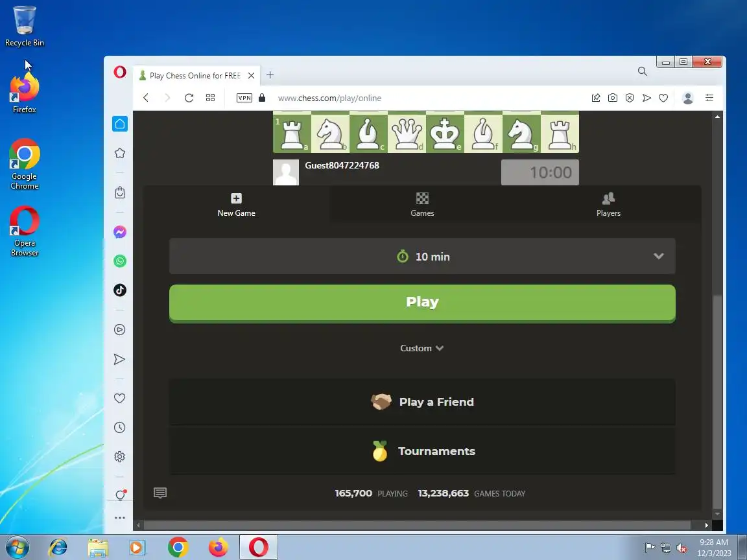The height and width of the screenshot is (560, 747).
Task: Open the heart pinboards icon in sidebar
Action: [x=119, y=398]
